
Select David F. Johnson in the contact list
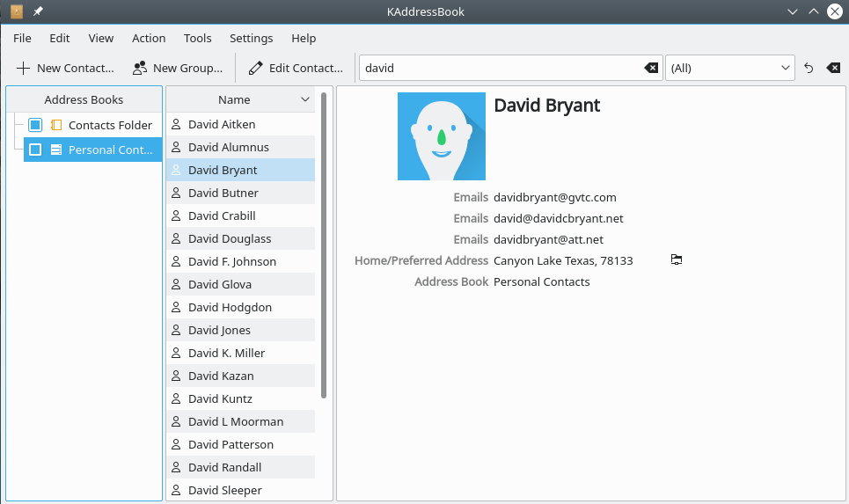point(240,261)
